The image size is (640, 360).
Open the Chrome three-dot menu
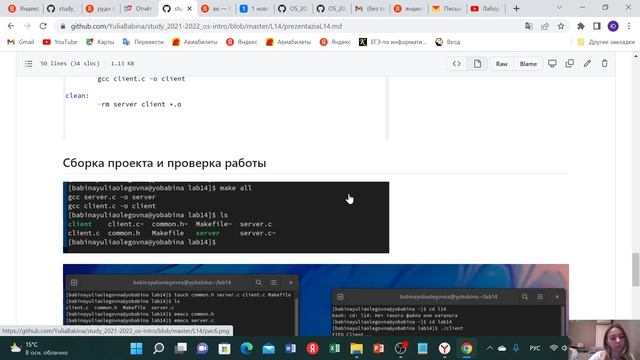click(629, 26)
